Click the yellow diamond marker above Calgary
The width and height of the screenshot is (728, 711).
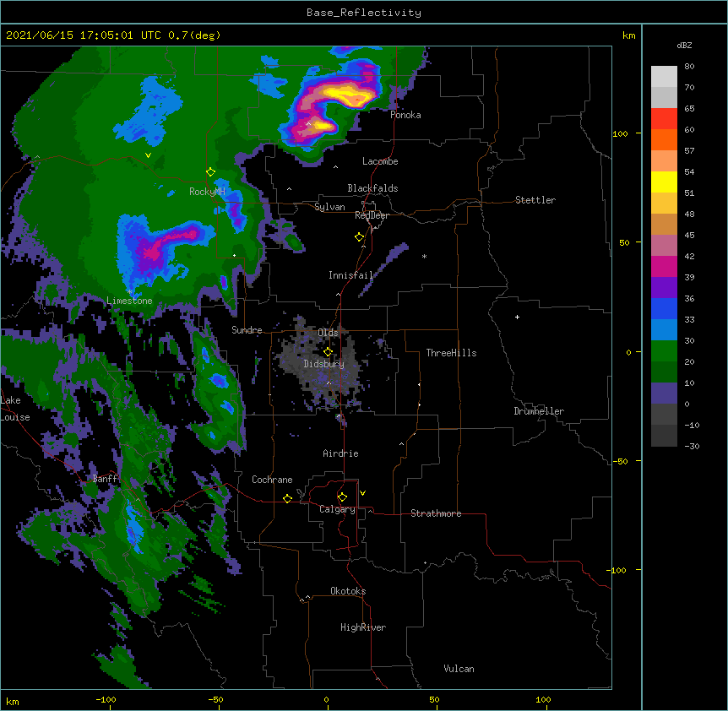[x=342, y=497]
